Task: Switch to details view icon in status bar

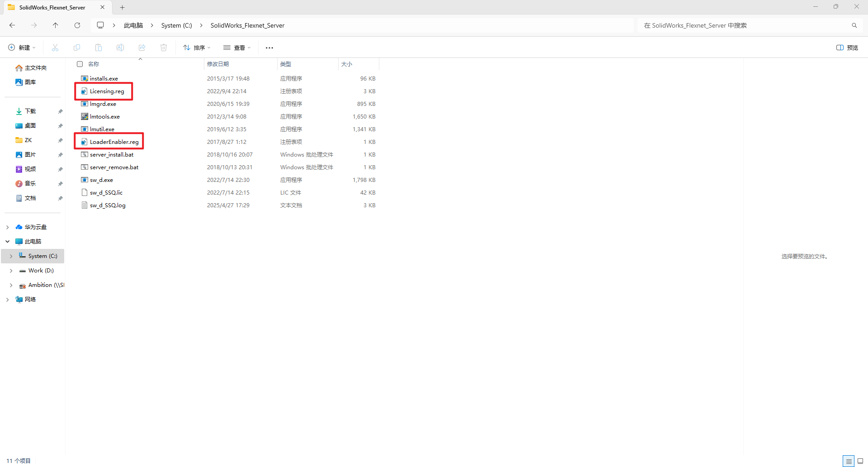Action: pos(849,461)
